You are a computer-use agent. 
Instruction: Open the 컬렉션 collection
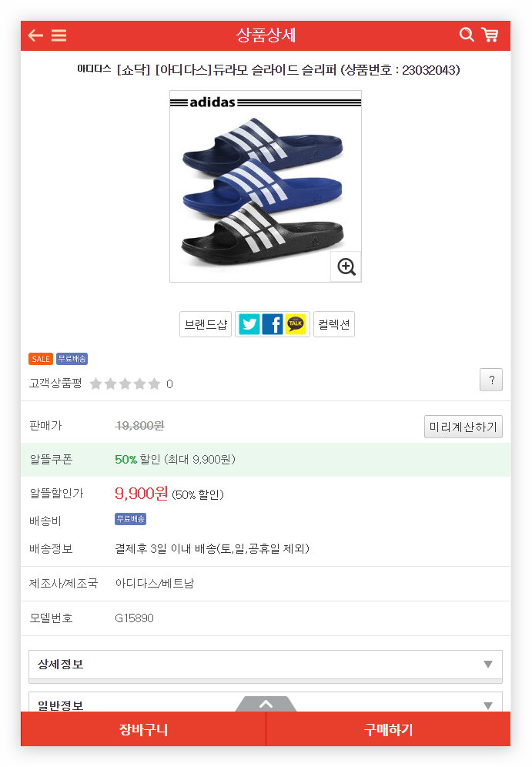tap(334, 324)
